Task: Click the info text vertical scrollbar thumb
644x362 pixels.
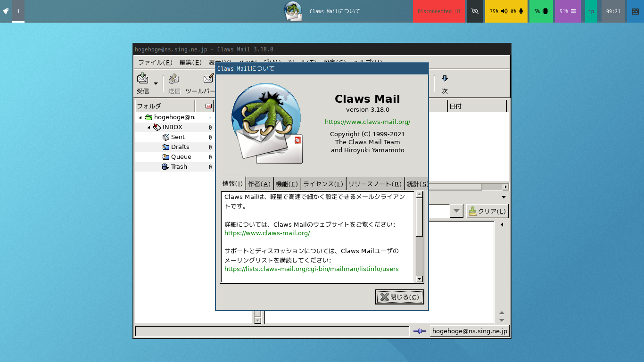Action: [x=420, y=217]
